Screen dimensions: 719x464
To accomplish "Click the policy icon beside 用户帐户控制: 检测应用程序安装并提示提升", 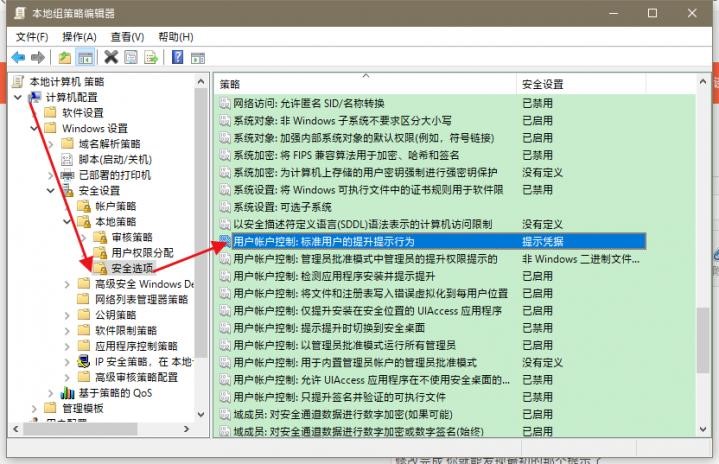I will click(x=224, y=276).
